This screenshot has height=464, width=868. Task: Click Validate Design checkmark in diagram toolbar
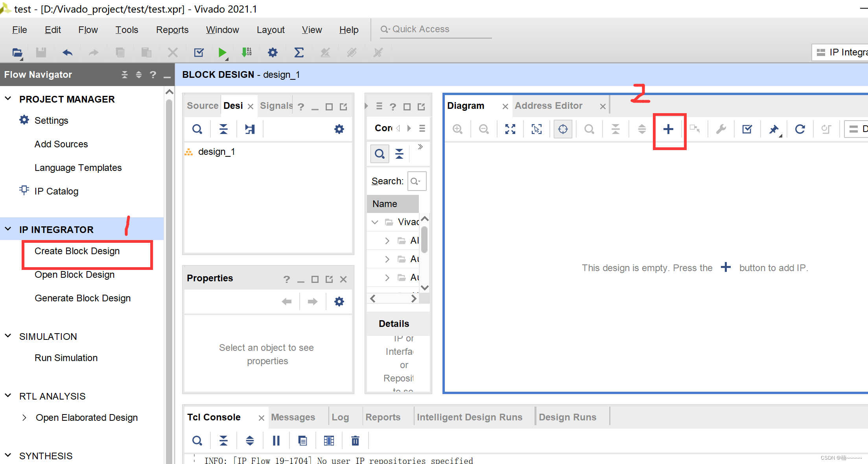(x=747, y=129)
